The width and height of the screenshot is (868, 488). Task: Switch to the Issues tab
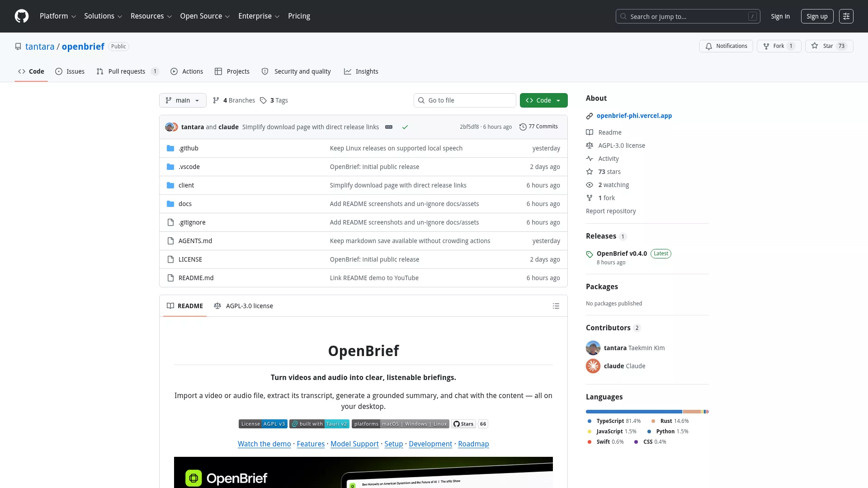point(70,71)
